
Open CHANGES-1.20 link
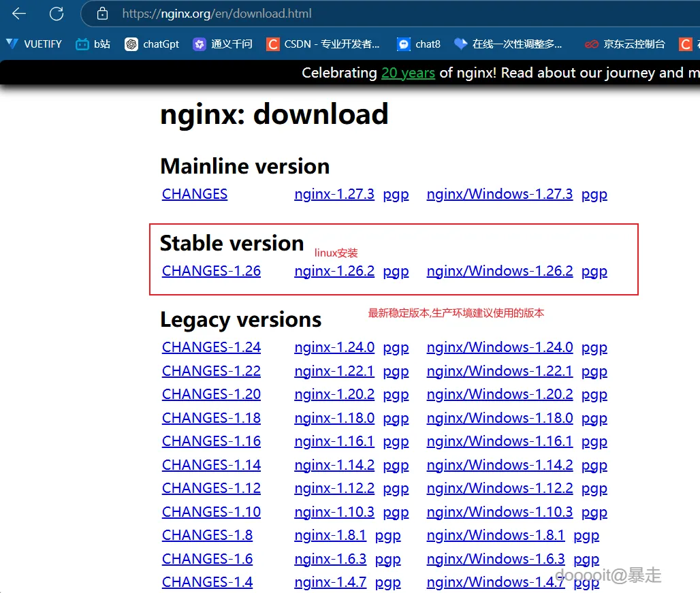(211, 394)
